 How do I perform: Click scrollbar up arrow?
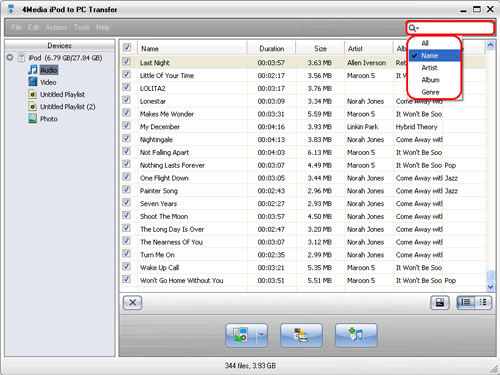[x=490, y=45]
